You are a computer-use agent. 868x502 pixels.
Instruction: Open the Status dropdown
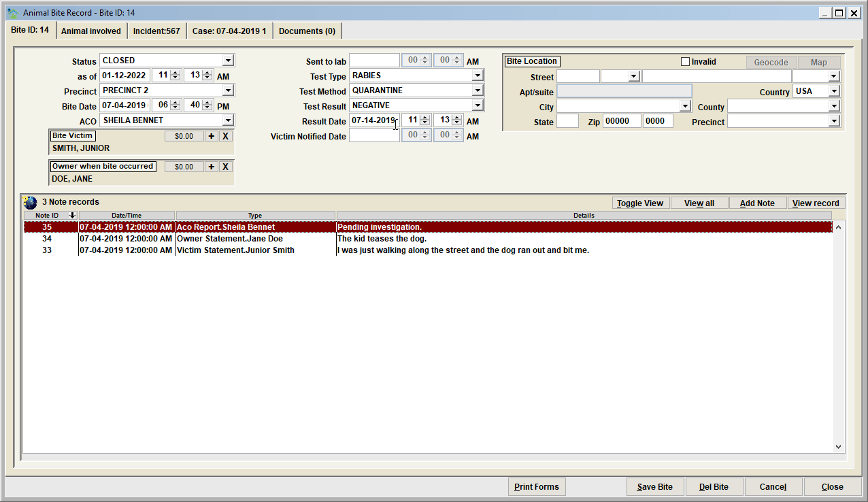228,61
